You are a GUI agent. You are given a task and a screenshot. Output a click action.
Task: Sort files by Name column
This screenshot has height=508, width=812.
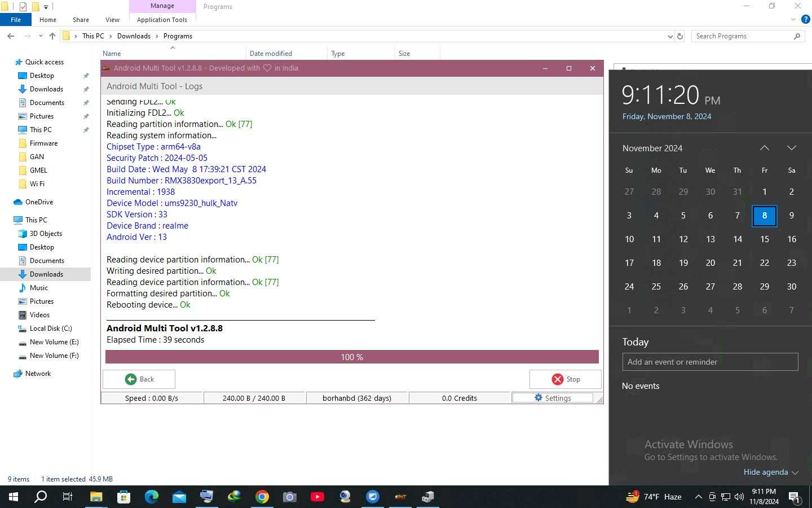(173, 53)
